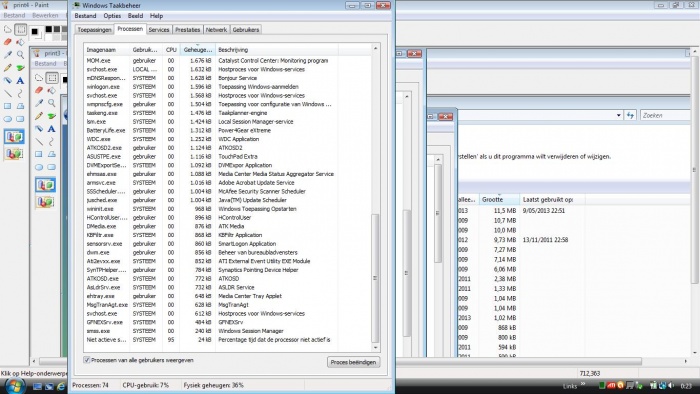Select the BatteryLife.exe process row
Viewport: 700px width, 394px height.
click(x=227, y=130)
